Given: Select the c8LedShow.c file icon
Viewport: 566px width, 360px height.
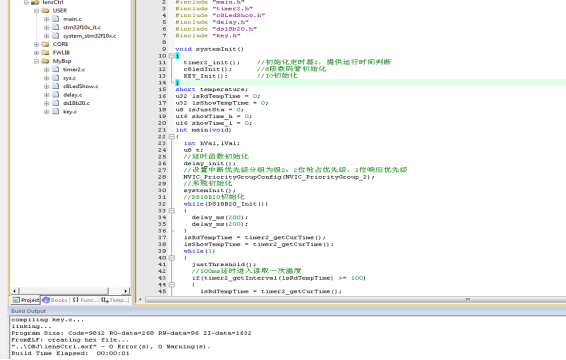Looking at the screenshot, I should (56, 86).
